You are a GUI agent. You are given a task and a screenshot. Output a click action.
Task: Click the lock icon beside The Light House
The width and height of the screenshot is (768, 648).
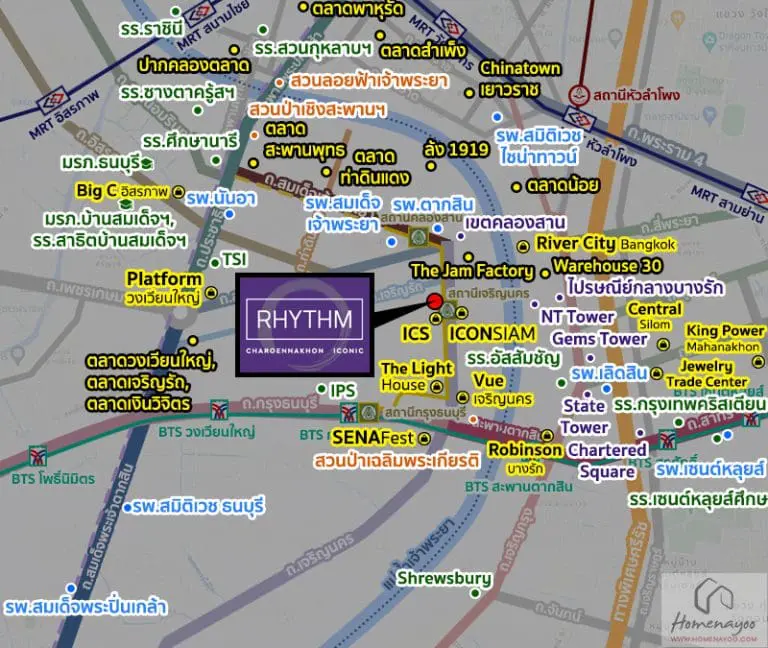436,386
